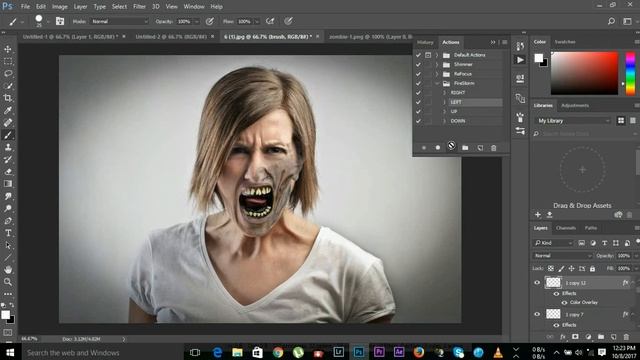Screen dimensions: 640x360
Task: Switch to the Adjustments tab
Action: pyautogui.click(x=575, y=106)
